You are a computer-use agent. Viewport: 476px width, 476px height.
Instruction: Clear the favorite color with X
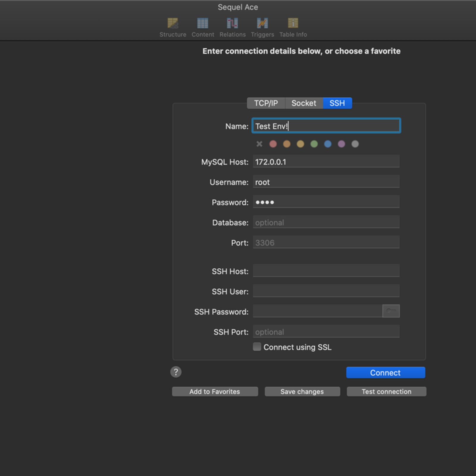coord(259,144)
